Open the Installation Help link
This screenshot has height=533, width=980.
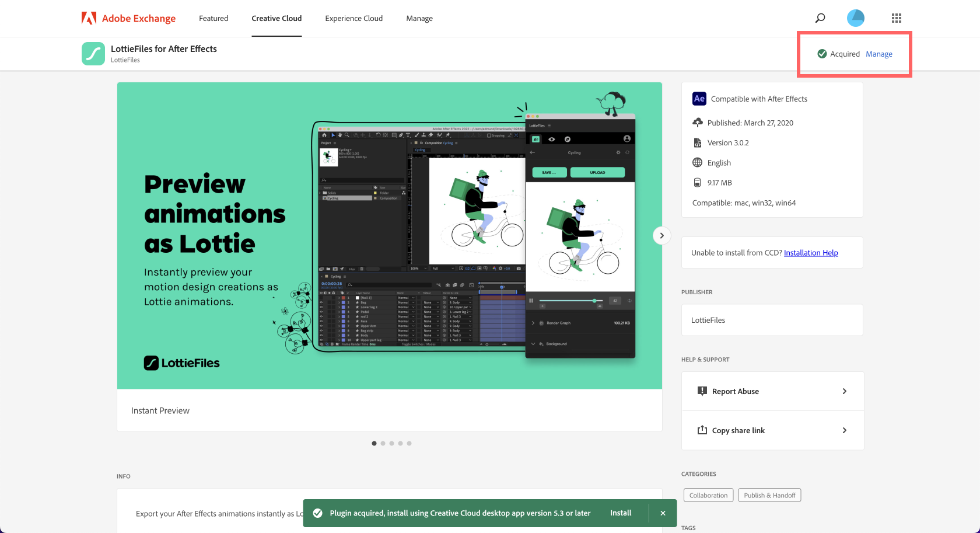[811, 253]
